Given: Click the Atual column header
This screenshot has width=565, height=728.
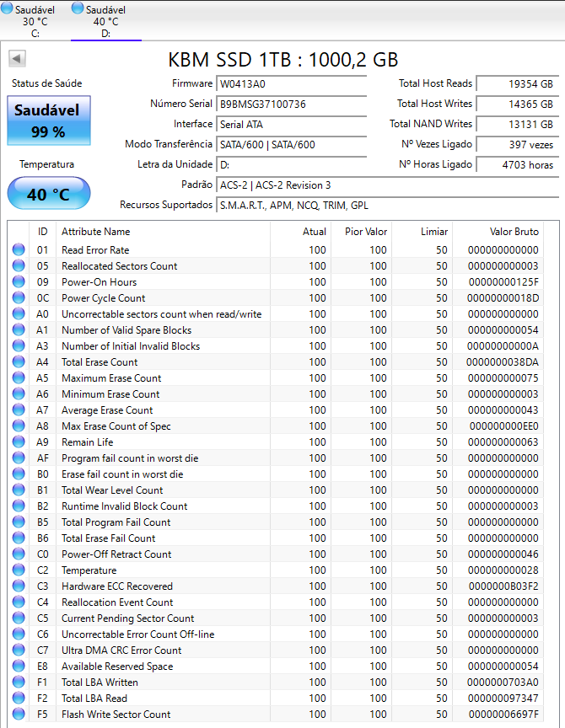Looking at the screenshot, I should pos(300,232).
